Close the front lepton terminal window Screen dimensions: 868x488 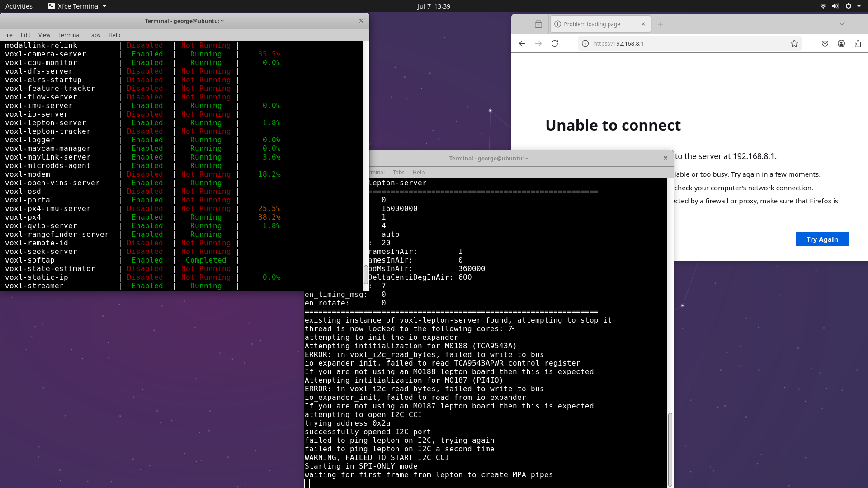point(665,158)
